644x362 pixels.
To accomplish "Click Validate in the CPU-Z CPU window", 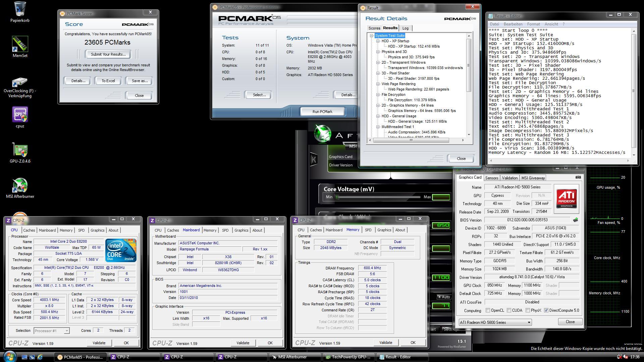I will point(99,343).
